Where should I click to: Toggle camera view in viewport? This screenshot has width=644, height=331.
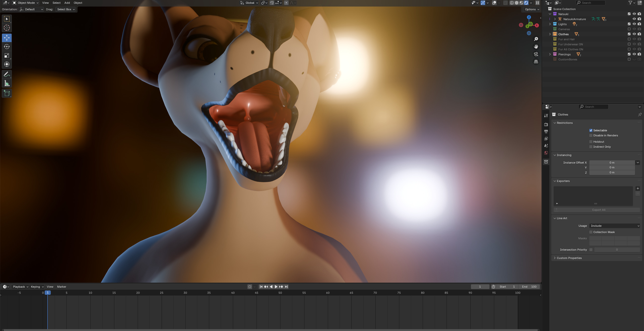[x=536, y=54]
